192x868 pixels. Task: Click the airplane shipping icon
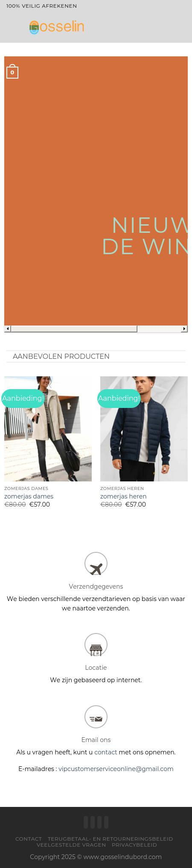(96, 563)
